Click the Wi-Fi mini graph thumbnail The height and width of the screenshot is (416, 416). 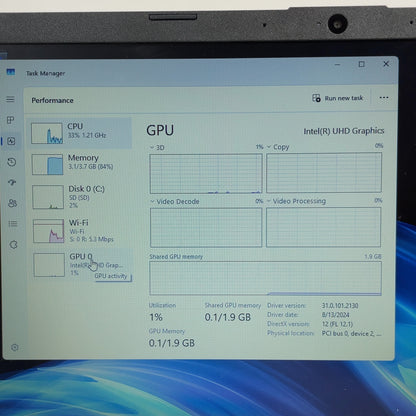tap(49, 231)
